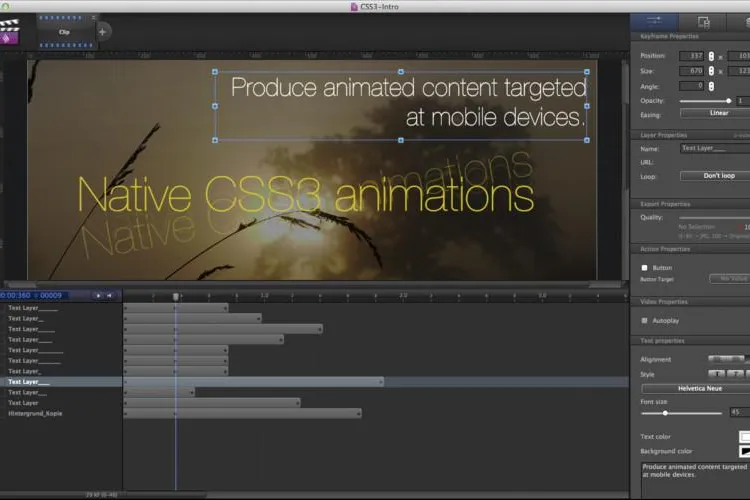Click the Opacity value field

(743, 101)
